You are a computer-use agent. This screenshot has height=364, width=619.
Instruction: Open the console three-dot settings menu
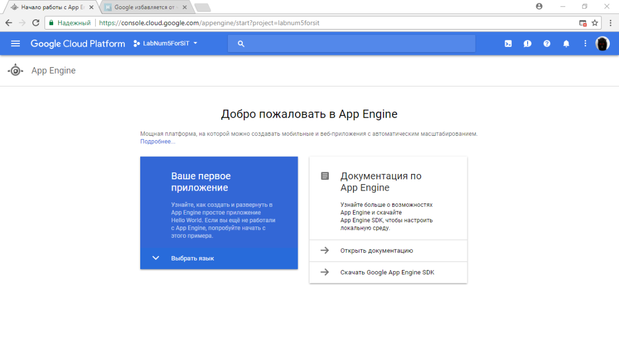[x=585, y=44]
